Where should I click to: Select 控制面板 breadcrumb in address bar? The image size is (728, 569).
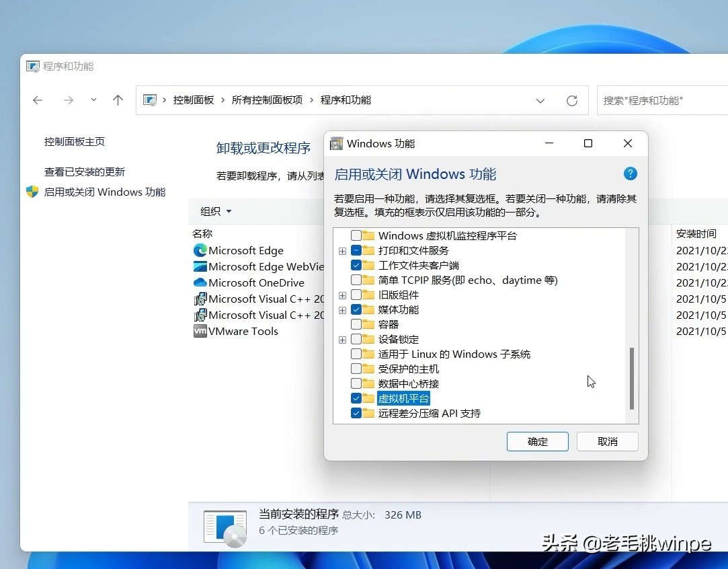pyautogui.click(x=193, y=100)
